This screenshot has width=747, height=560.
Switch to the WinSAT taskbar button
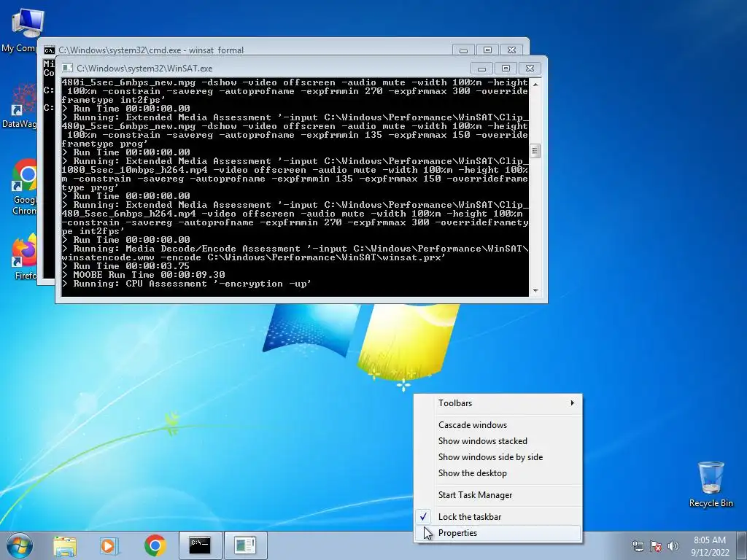[246, 545]
